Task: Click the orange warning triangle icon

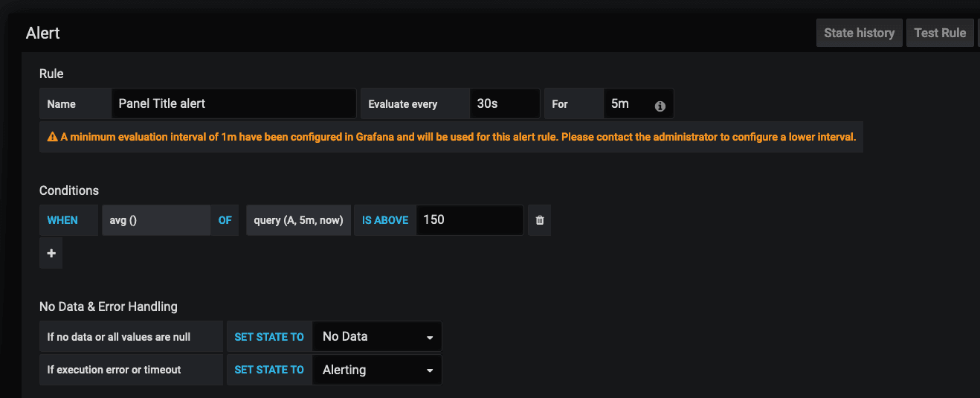Action: coord(52,137)
